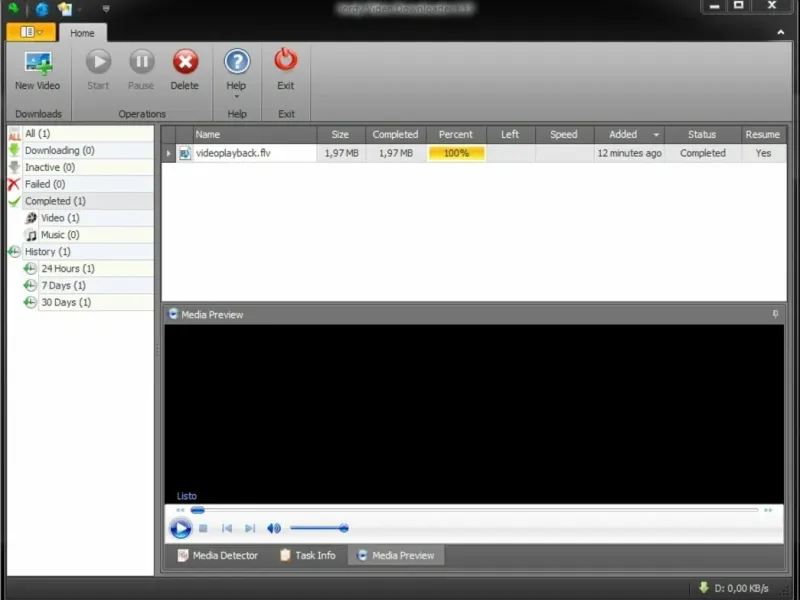Open the orange application menu button

click(31, 32)
